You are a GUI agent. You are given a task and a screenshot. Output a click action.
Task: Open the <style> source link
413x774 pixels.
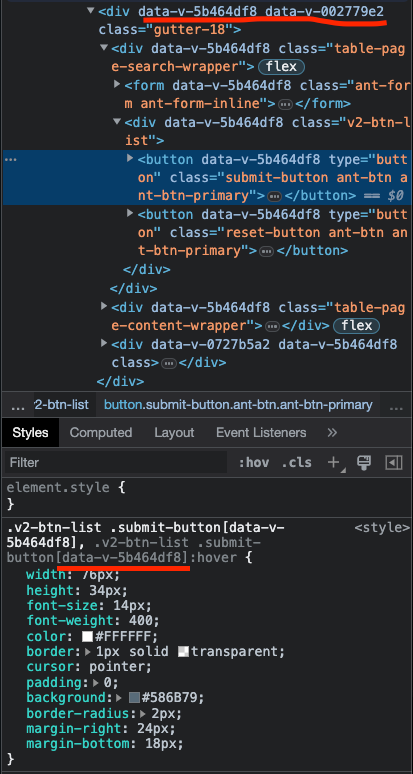click(382, 528)
